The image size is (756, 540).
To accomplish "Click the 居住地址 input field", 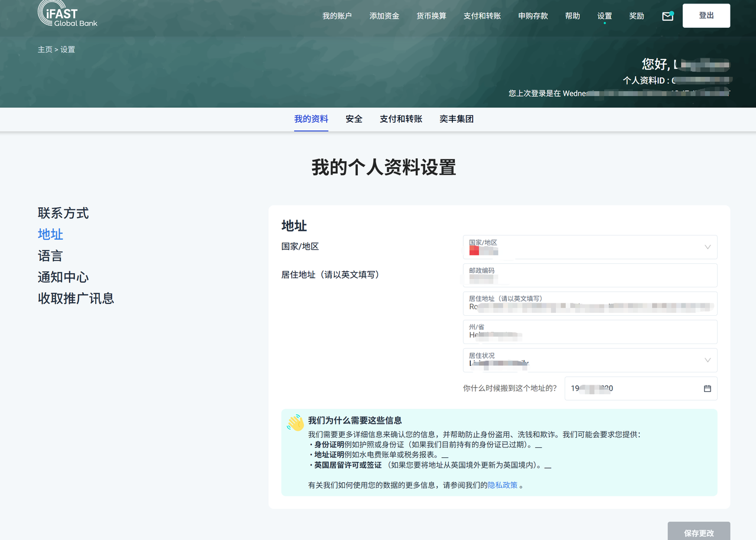I will coord(590,303).
